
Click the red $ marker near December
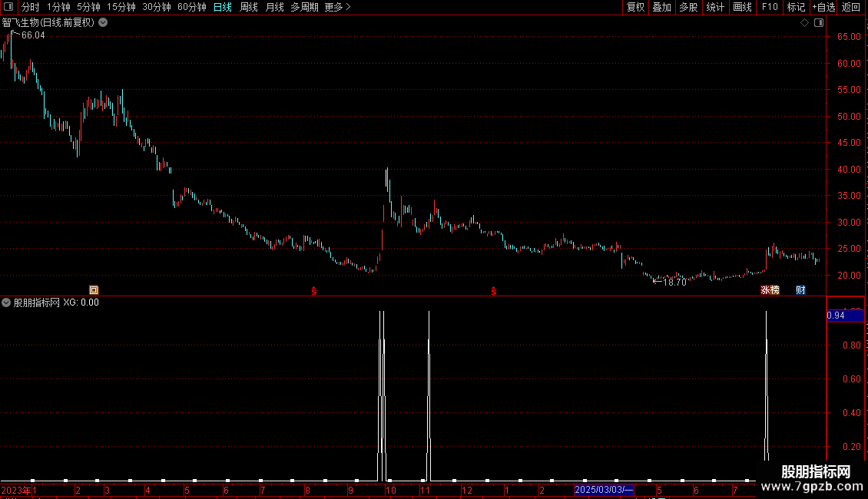click(x=494, y=290)
